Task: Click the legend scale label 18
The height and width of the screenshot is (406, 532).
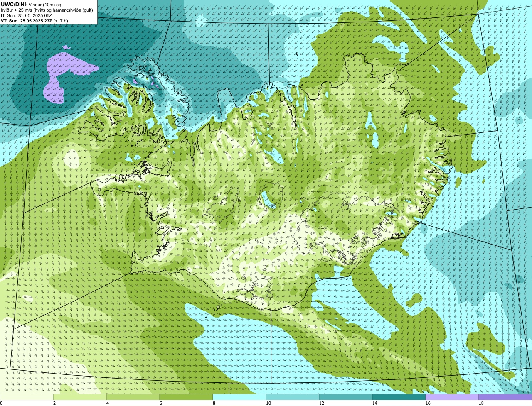Action: [x=481, y=403]
